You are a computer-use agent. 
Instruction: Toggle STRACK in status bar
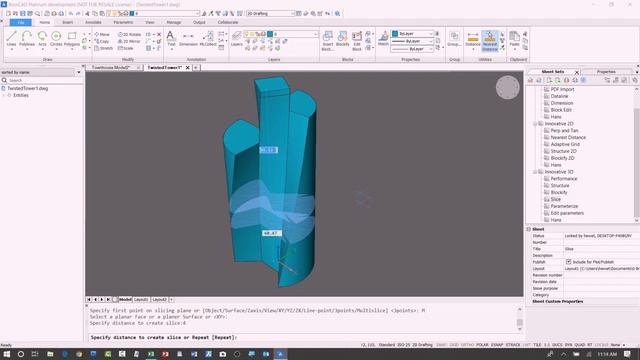point(513,345)
